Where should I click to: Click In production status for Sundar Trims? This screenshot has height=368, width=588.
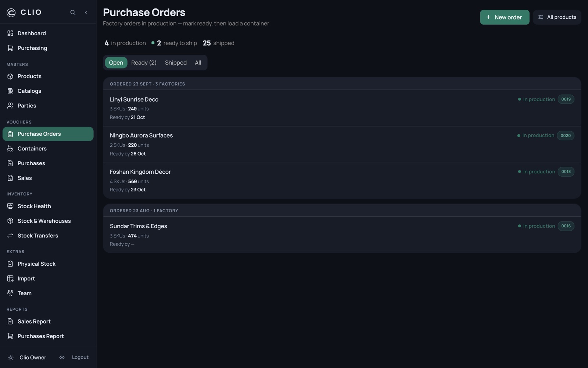pyautogui.click(x=536, y=226)
